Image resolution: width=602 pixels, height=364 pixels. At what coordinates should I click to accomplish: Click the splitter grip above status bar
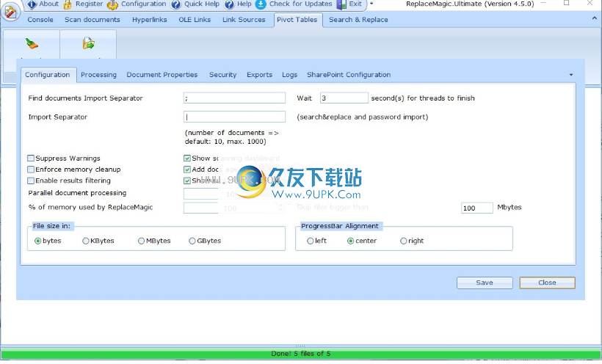(300, 346)
